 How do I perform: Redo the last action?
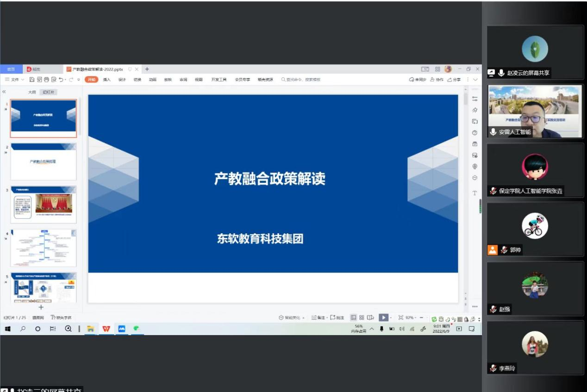71,80
